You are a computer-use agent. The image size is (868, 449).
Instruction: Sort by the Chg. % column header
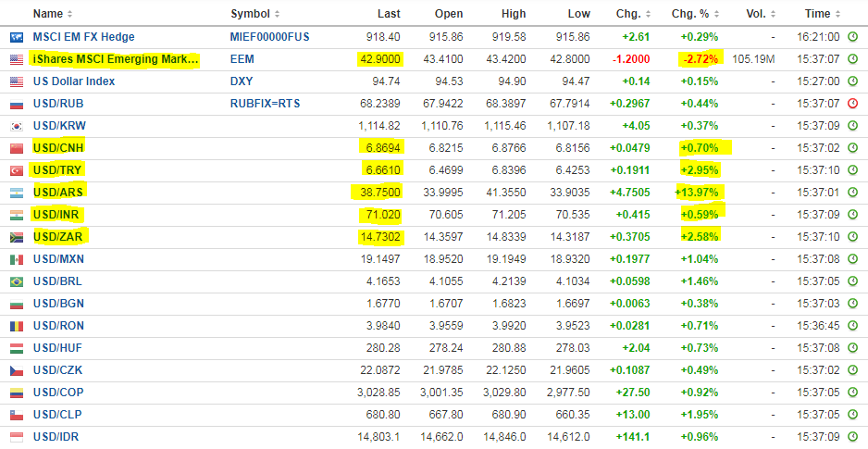(695, 14)
